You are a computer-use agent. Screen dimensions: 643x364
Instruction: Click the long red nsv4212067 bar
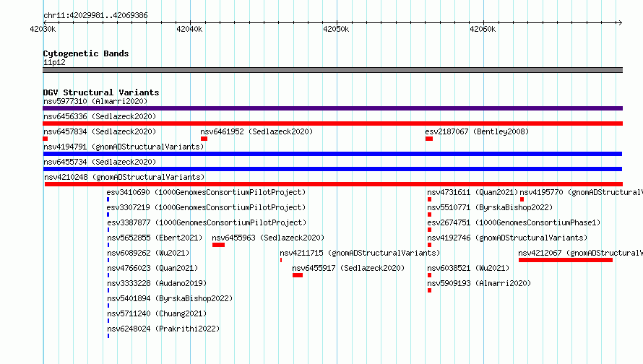tap(566, 260)
